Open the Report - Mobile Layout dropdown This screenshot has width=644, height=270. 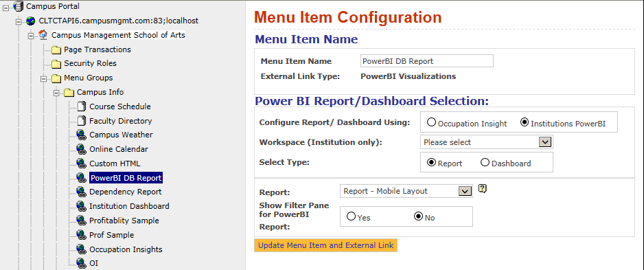pyautogui.click(x=406, y=191)
